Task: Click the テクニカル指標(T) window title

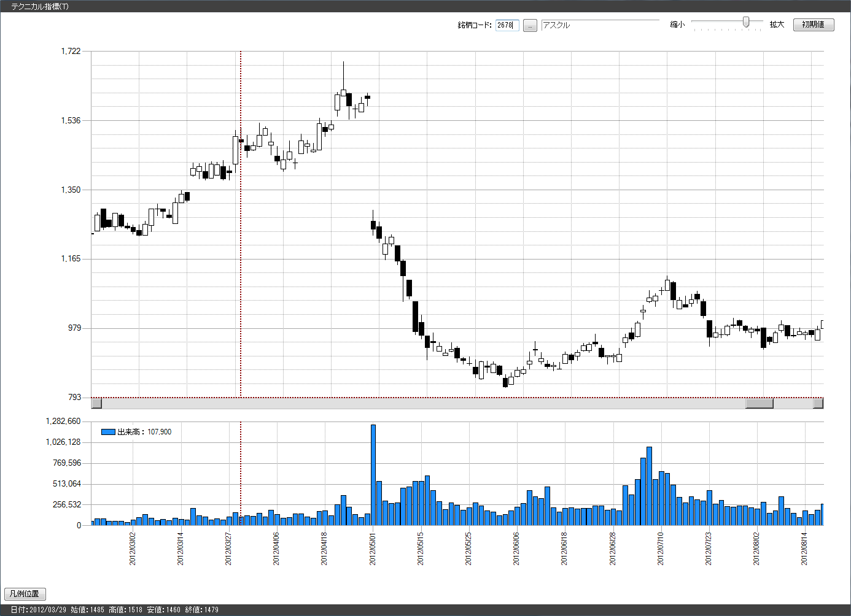Action: (x=40, y=6)
